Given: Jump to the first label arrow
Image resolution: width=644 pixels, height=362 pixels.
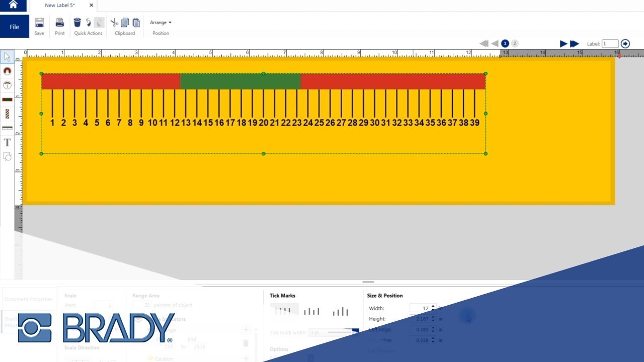Looking at the screenshot, I should (x=484, y=44).
